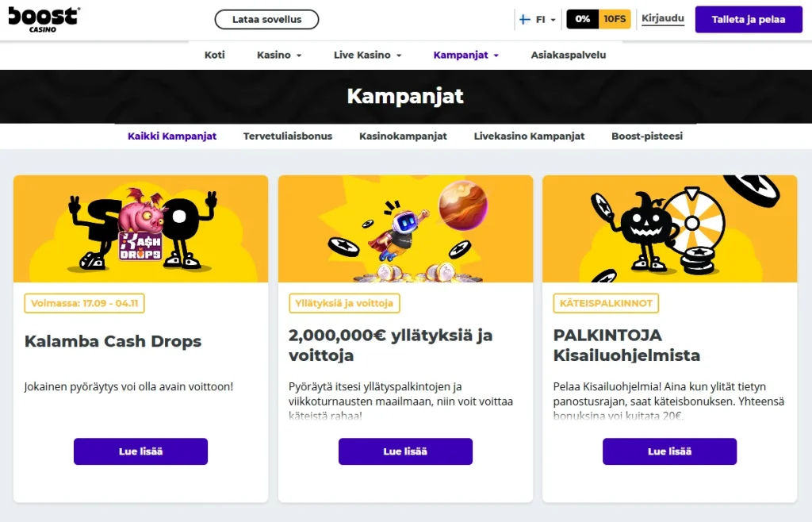
Task: Open the Kalamba Cash Drops banner image
Action: point(140,228)
